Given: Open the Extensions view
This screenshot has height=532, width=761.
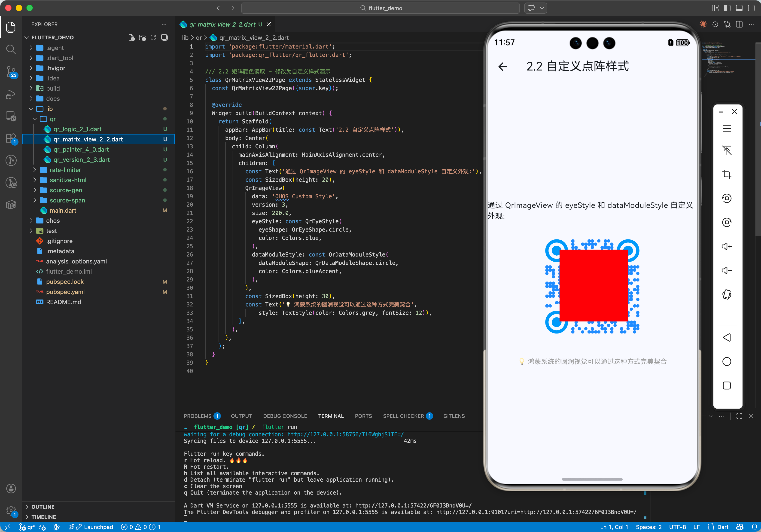Looking at the screenshot, I should (x=11, y=138).
